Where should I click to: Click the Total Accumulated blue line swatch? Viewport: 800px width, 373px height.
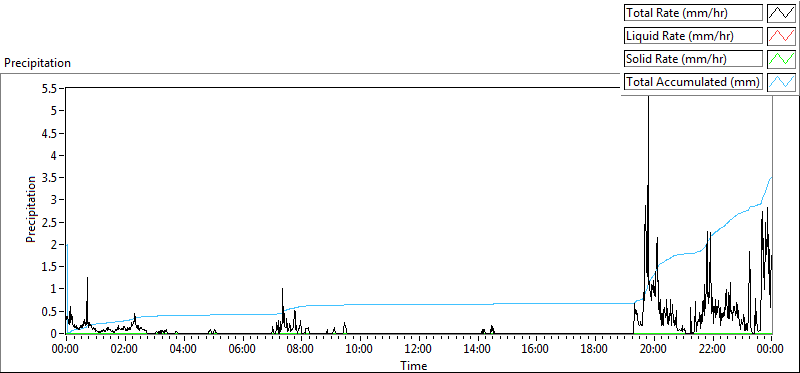pos(781,82)
